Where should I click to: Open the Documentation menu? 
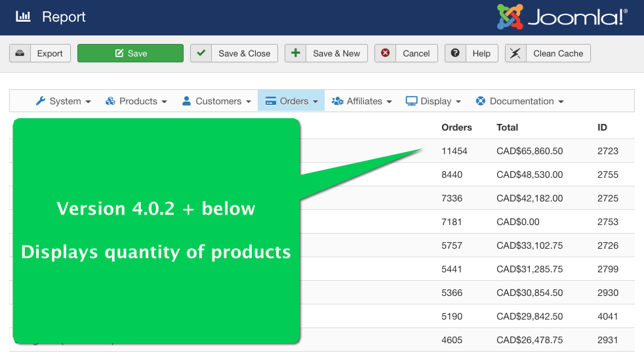pos(519,101)
